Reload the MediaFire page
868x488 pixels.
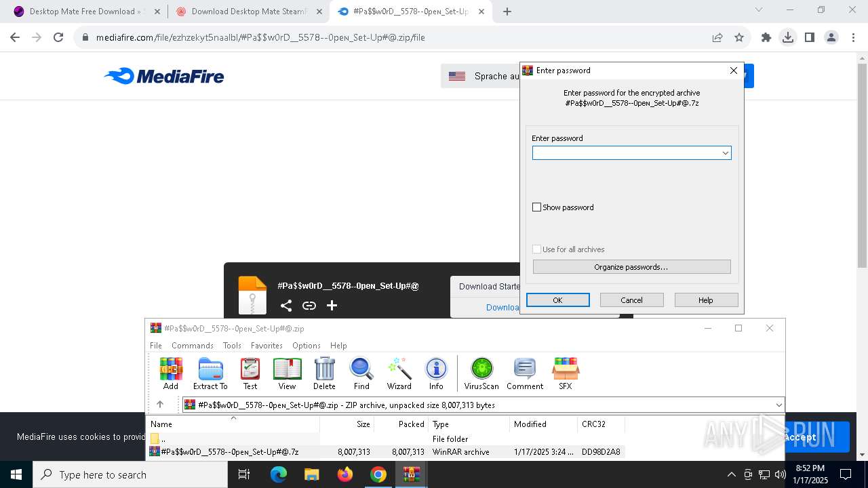pyautogui.click(x=58, y=37)
